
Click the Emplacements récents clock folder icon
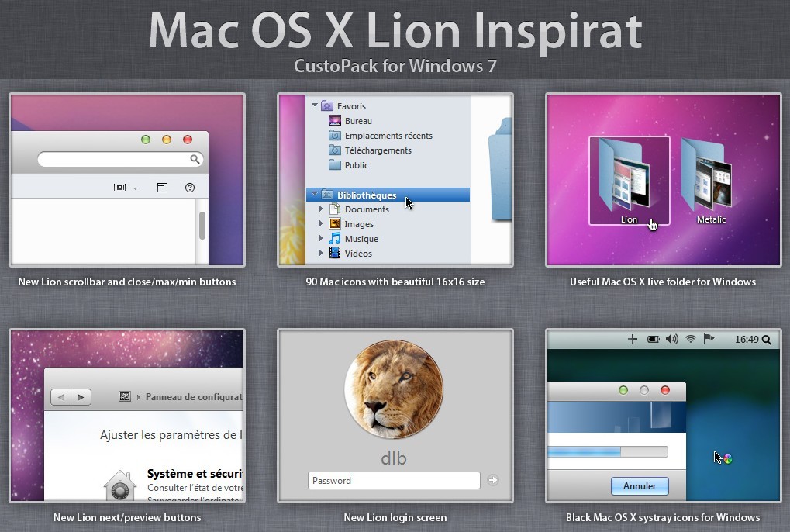pos(335,135)
